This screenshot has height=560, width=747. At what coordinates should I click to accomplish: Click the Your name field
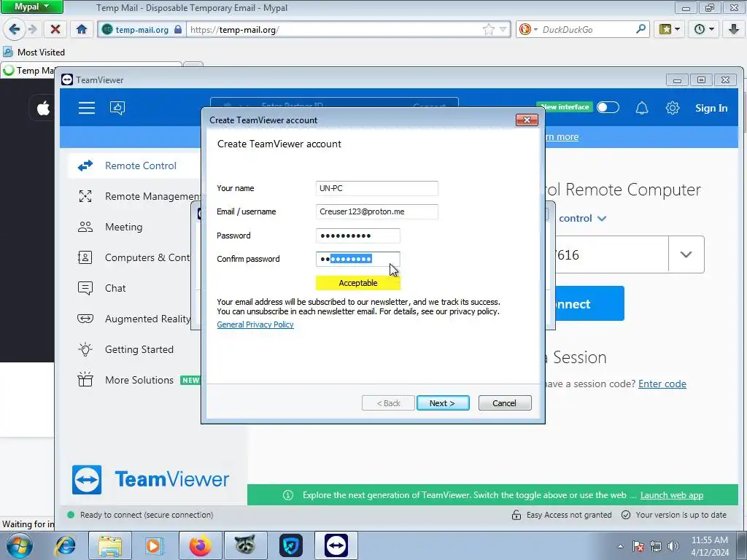coord(377,188)
